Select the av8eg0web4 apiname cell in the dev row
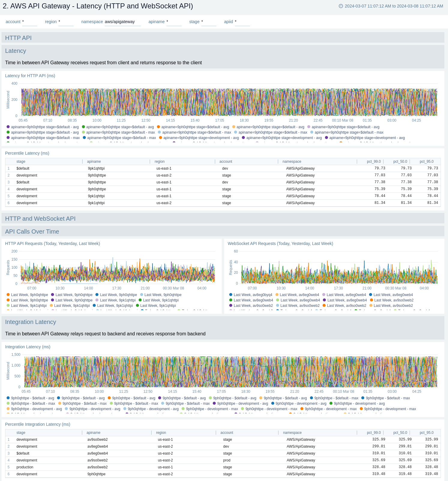Screen dimensions: 448x481 click(98, 446)
